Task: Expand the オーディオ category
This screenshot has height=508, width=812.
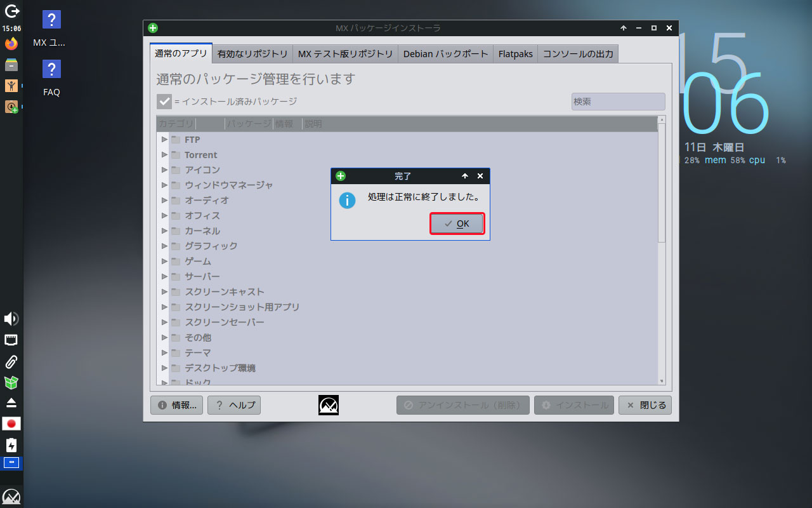Action: pyautogui.click(x=164, y=200)
